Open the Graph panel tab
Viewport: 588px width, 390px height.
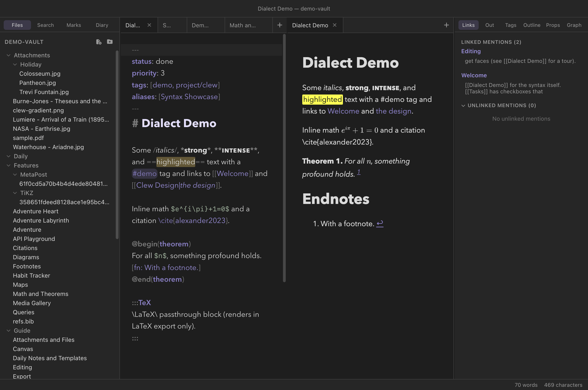pos(574,25)
